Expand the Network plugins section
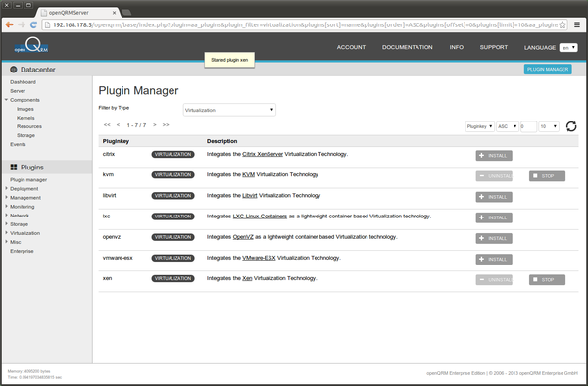Viewport: 588px width, 386px height. (x=6, y=216)
